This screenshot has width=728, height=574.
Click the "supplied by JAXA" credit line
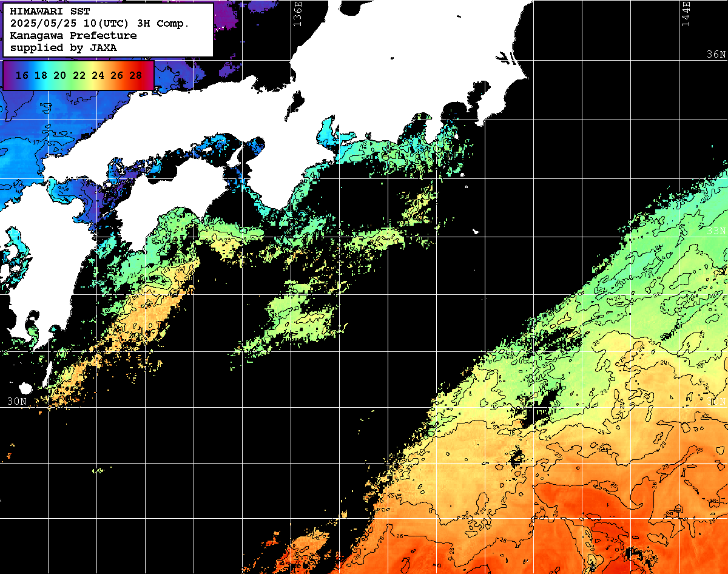(64, 47)
